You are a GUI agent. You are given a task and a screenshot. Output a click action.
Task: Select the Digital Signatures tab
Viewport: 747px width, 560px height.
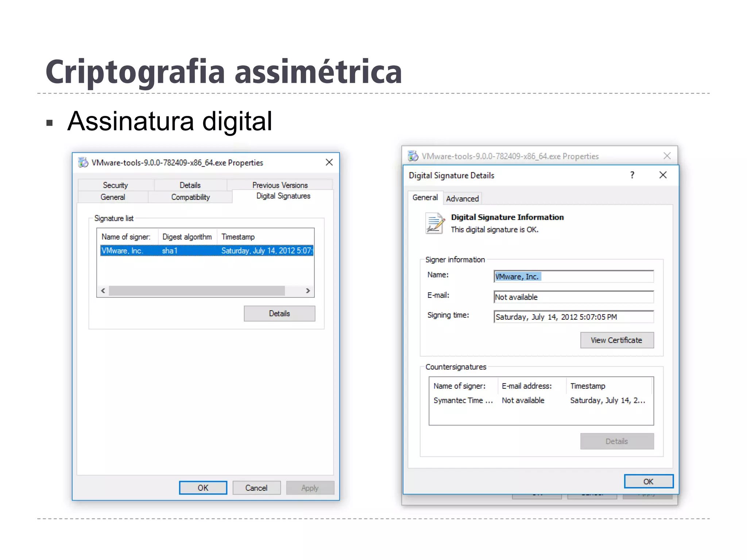[x=283, y=196]
